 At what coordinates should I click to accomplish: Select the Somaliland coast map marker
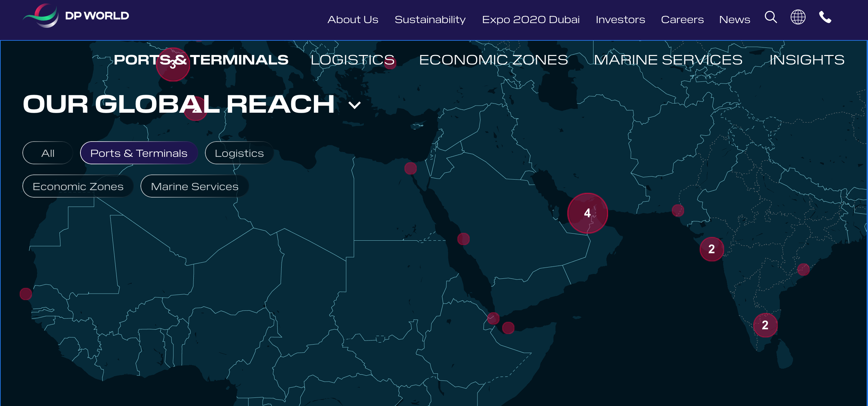coord(508,328)
